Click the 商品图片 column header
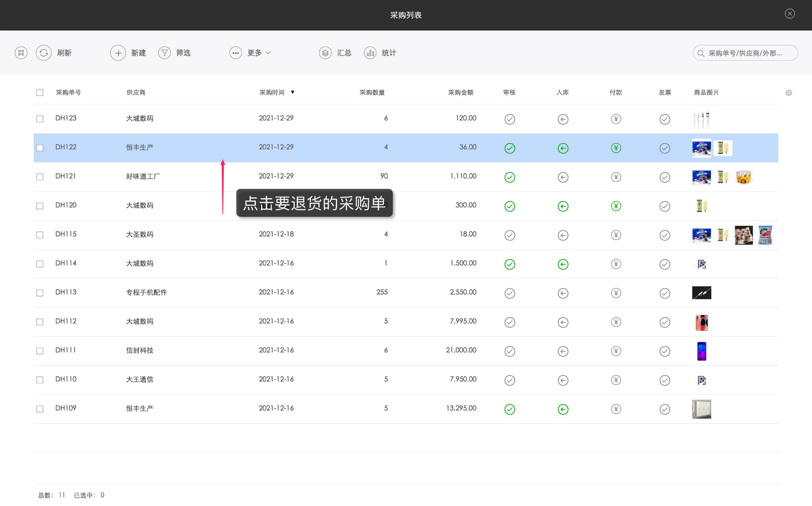Viewport: 812px width, 506px height. tap(706, 93)
